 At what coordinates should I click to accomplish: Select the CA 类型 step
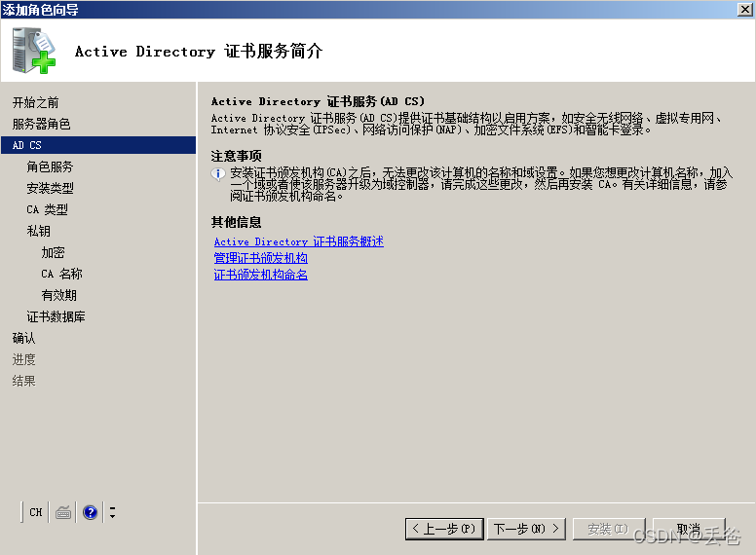click(47, 209)
